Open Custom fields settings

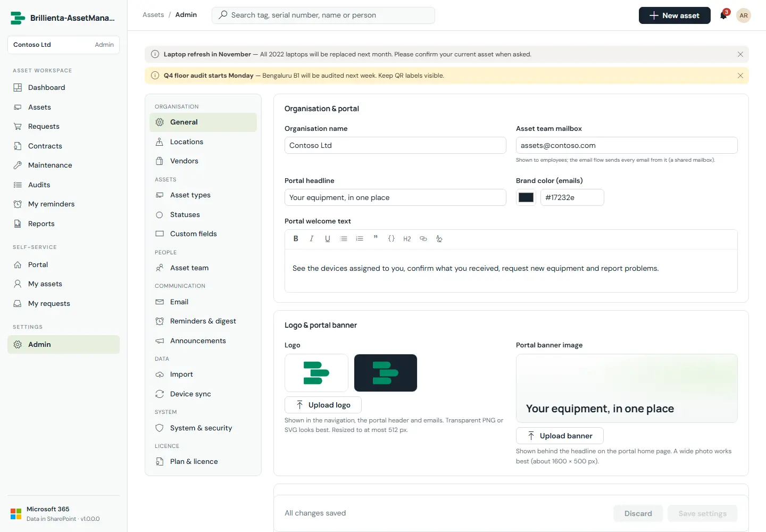[203, 234]
